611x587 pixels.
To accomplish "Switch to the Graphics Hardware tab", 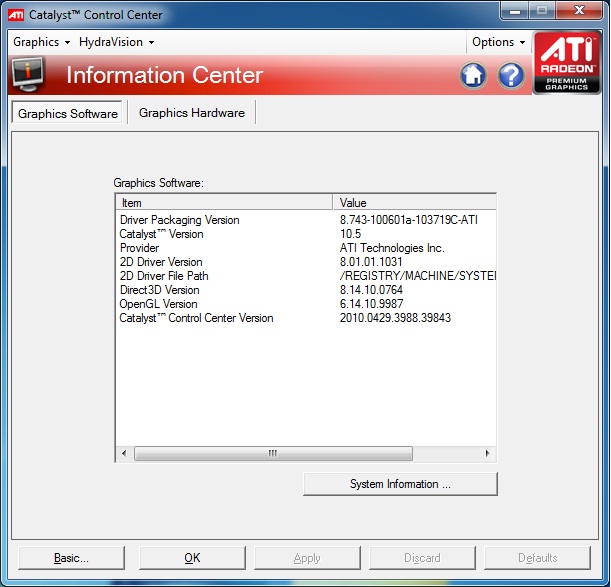I will pyautogui.click(x=192, y=113).
